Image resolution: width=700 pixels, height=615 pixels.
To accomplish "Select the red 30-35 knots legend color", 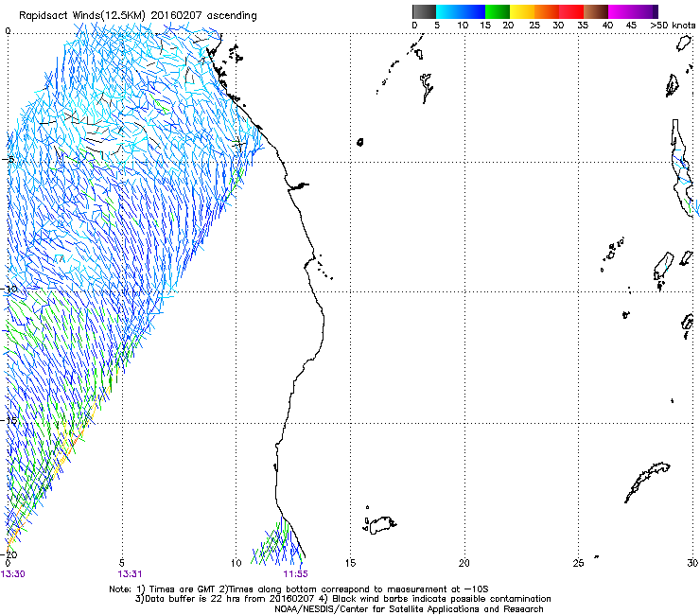I will click(x=571, y=11).
